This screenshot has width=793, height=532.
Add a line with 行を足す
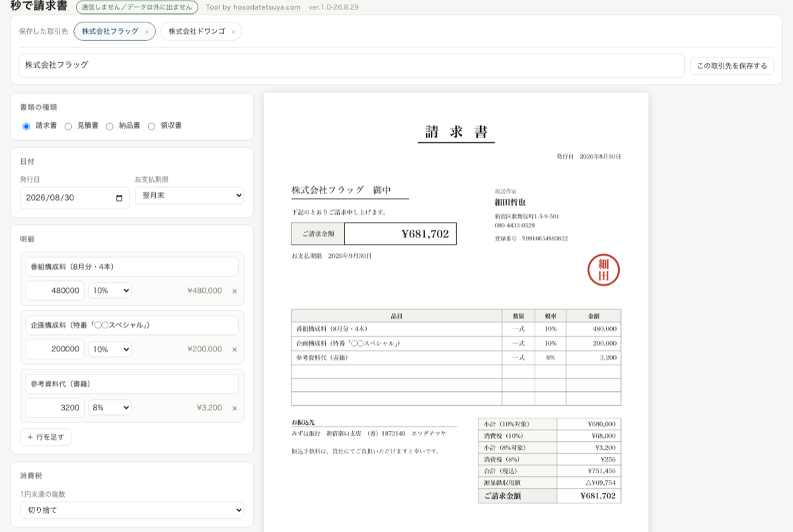point(46,437)
